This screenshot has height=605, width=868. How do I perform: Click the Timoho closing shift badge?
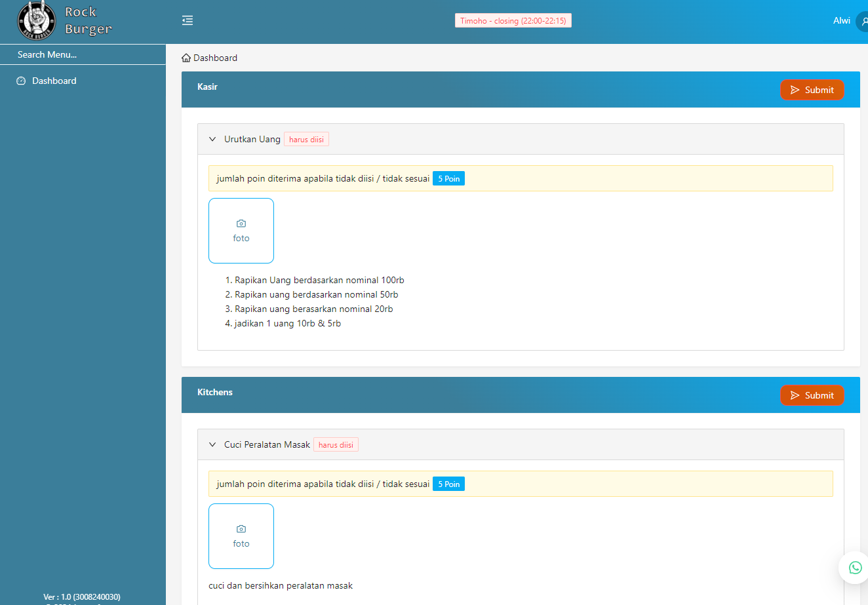[x=513, y=20]
